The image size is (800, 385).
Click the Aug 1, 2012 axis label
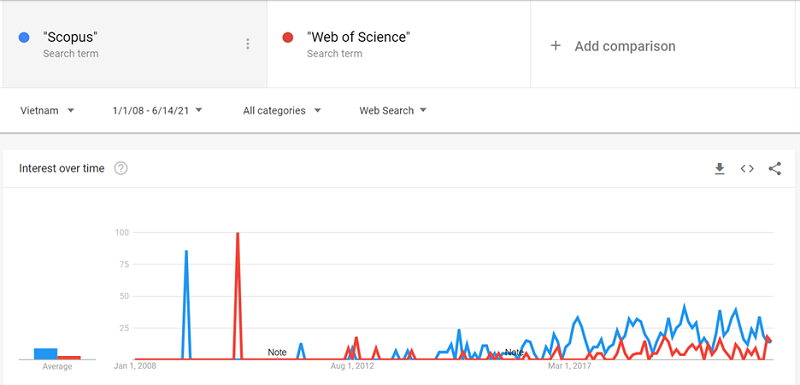pyautogui.click(x=352, y=366)
